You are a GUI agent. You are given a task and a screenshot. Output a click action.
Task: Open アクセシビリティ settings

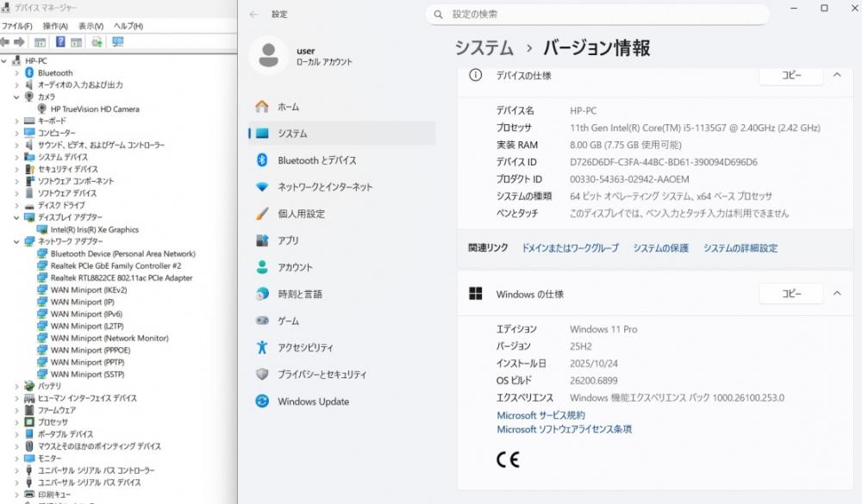point(305,348)
